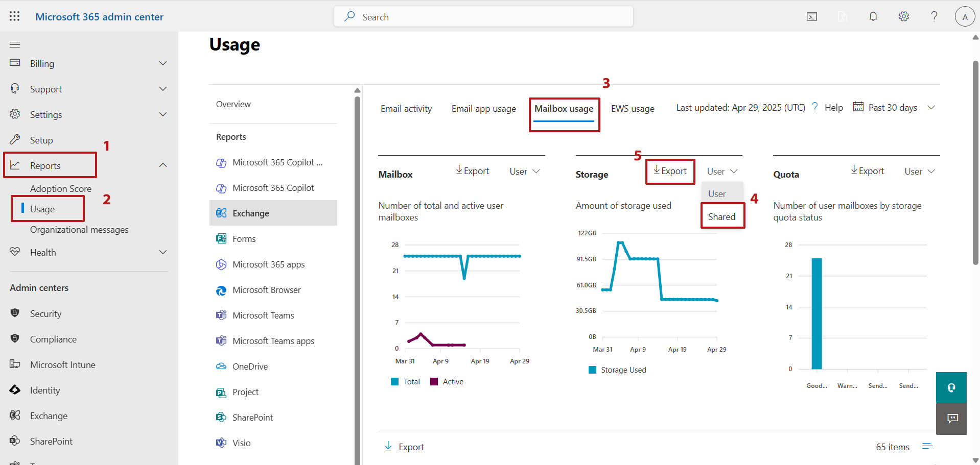Click the OneDrive cloud icon
The height and width of the screenshot is (465, 980).
[221, 366]
